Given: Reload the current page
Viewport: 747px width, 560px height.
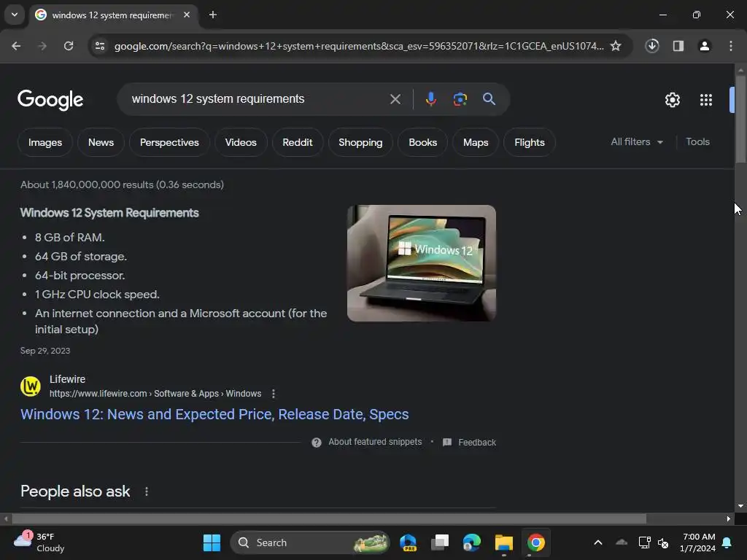Looking at the screenshot, I should coord(69,46).
